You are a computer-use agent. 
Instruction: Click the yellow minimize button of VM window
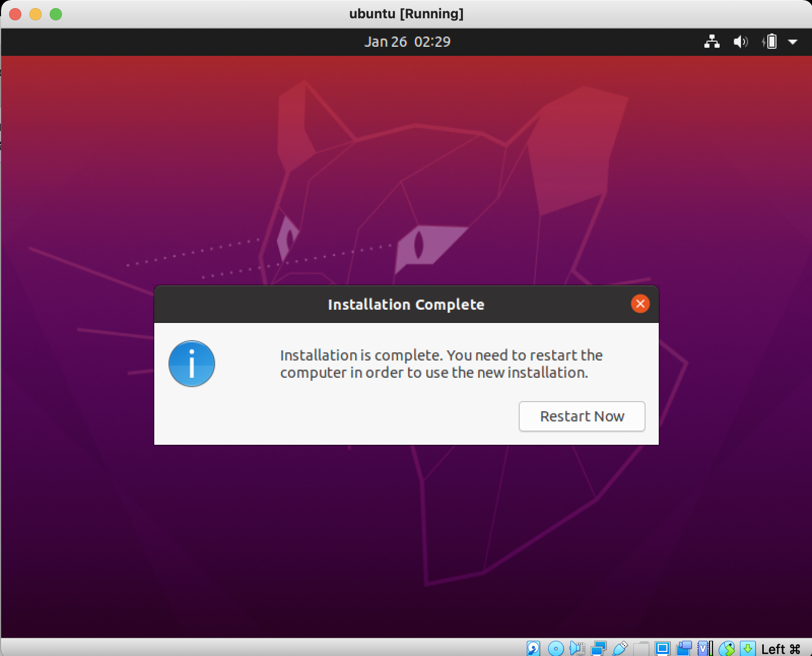coord(36,14)
